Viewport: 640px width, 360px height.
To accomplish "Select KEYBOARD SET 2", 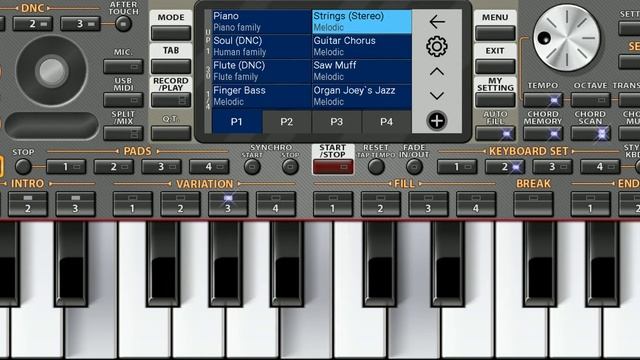I will click(505, 167).
